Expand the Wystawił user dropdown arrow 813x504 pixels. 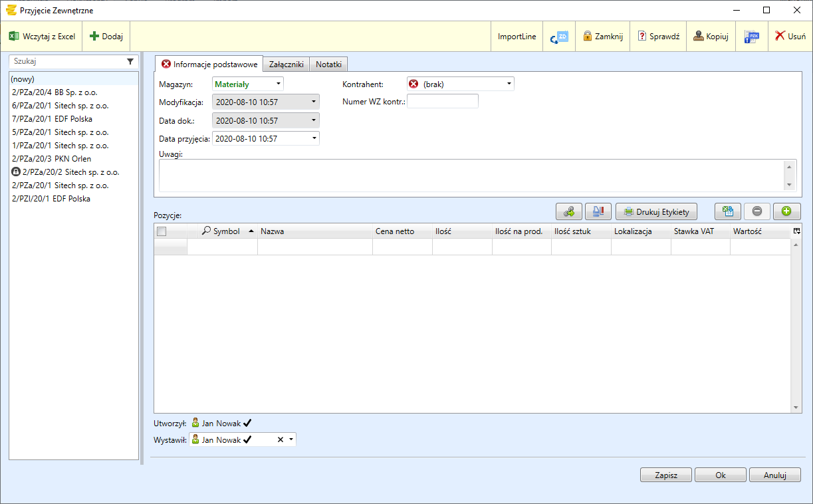point(290,440)
